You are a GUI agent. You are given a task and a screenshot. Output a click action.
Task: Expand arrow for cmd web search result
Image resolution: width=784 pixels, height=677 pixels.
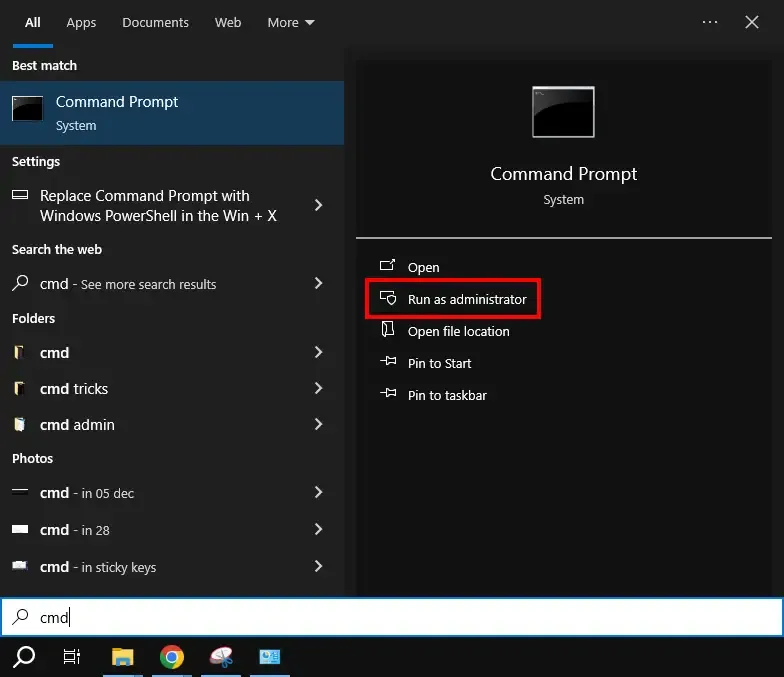(318, 284)
